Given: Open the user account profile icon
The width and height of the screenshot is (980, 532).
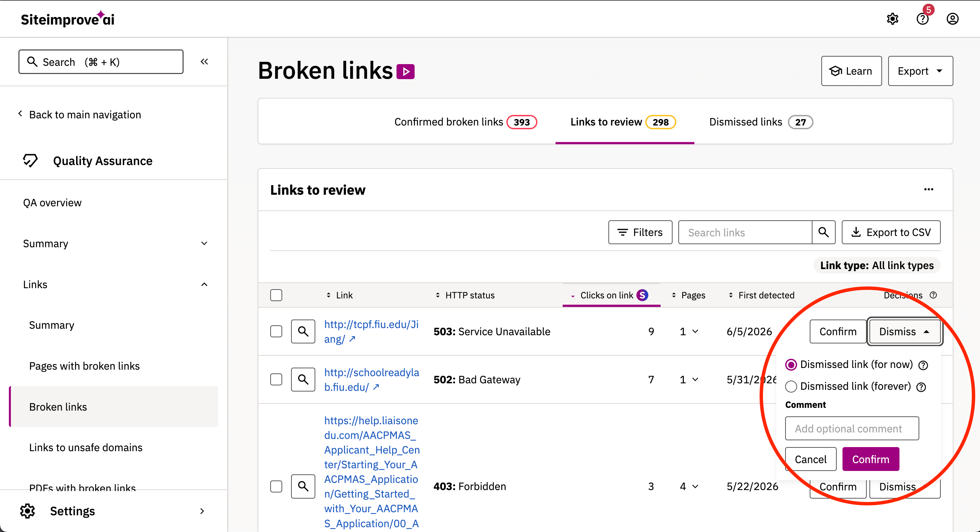Looking at the screenshot, I should tap(952, 19).
